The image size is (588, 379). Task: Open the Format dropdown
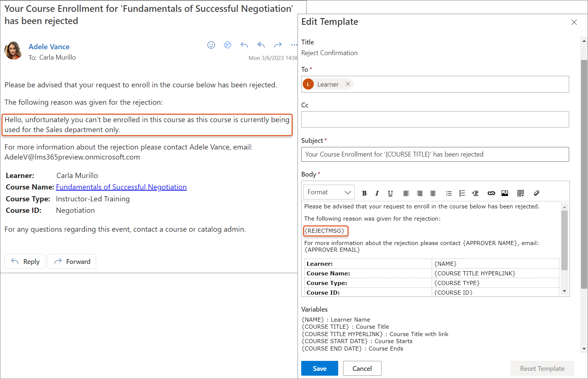pos(329,192)
